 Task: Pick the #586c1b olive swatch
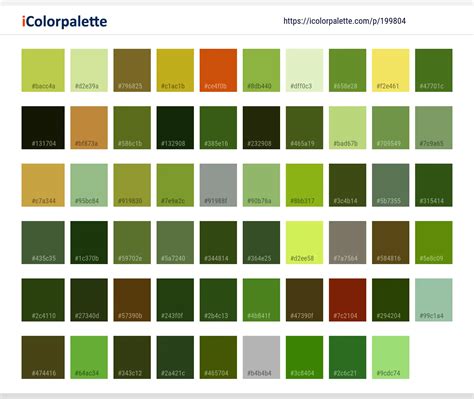[132, 128]
